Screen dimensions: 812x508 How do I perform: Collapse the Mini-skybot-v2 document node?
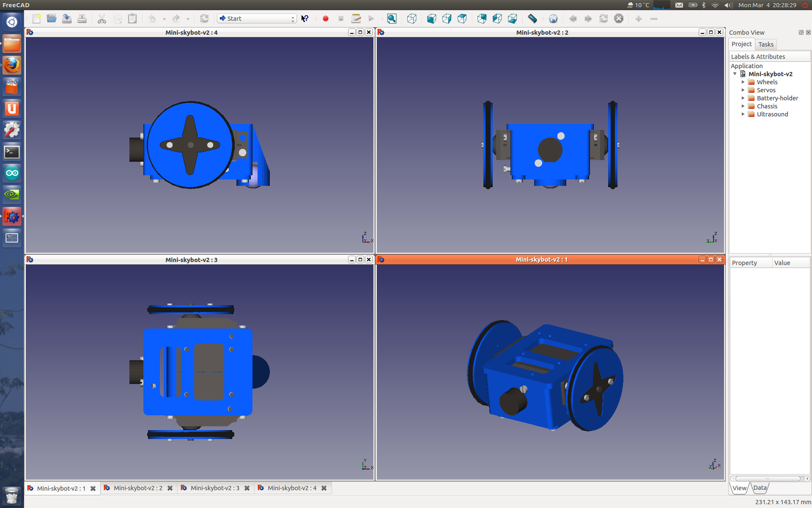coord(735,74)
